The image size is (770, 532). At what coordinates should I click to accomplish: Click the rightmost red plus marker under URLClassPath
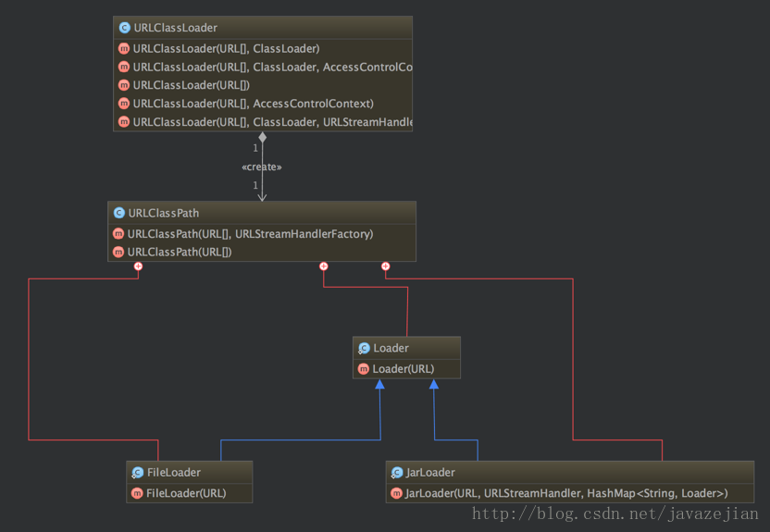coord(385,266)
